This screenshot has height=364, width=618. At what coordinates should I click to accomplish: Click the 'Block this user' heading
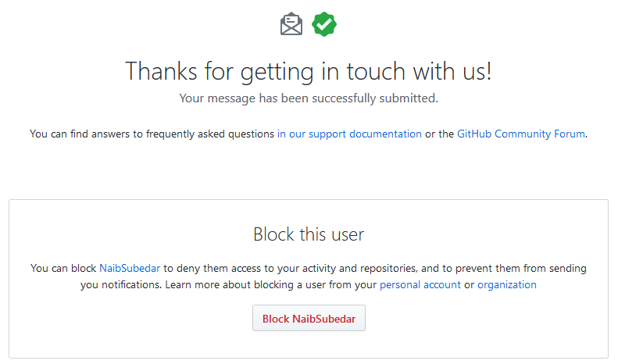[x=309, y=234]
